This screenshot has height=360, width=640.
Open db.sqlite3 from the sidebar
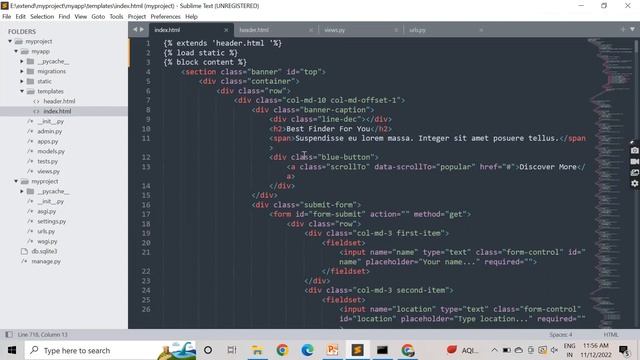44,251
